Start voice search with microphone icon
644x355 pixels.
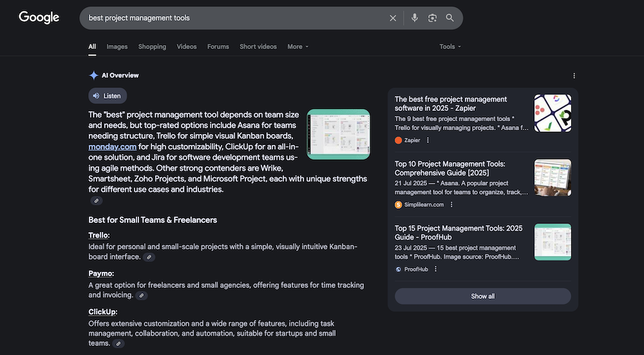(415, 18)
